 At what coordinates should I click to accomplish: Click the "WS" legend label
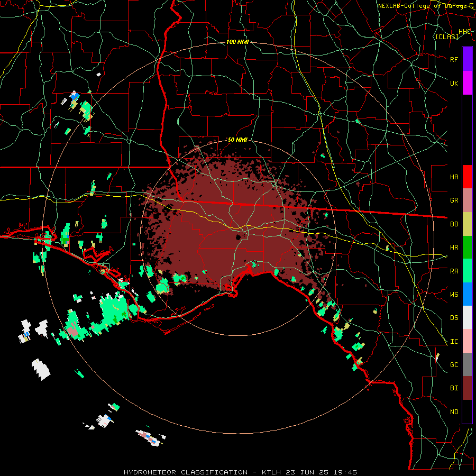(454, 294)
